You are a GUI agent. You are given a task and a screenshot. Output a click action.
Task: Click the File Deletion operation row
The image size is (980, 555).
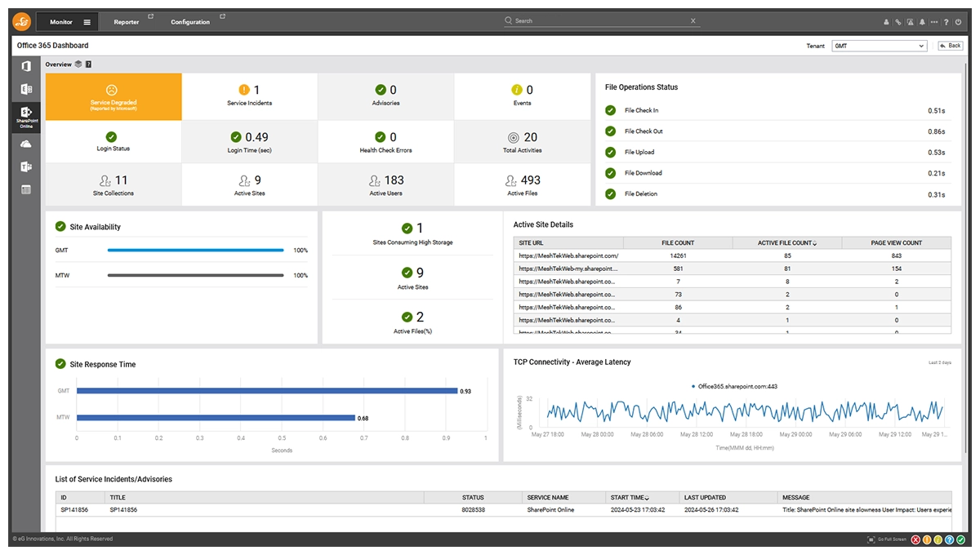[775, 194]
